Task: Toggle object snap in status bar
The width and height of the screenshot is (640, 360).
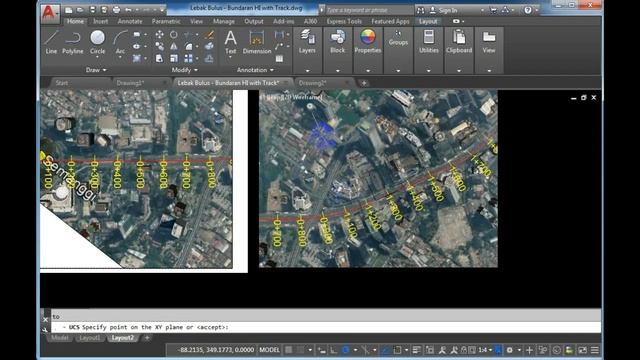Action: point(397,350)
